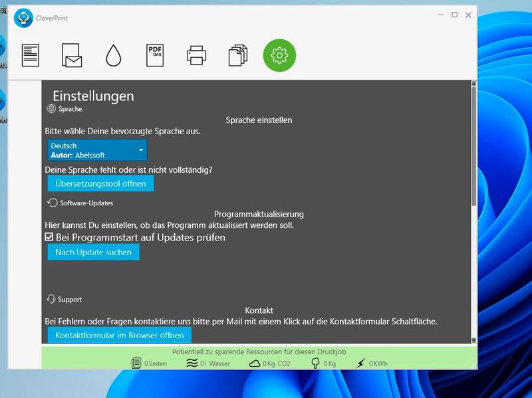Uncheck 'Bei Programmstart auf Updates prüfen'
The image size is (532, 398).
click(x=49, y=237)
